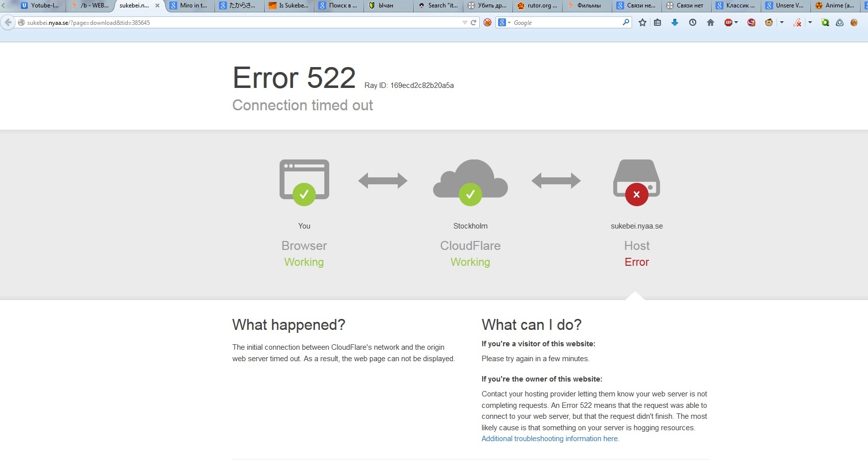This screenshot has width=868, height=465.
Task: Reload the page with the refresh arrow
Action: point(474,22)
